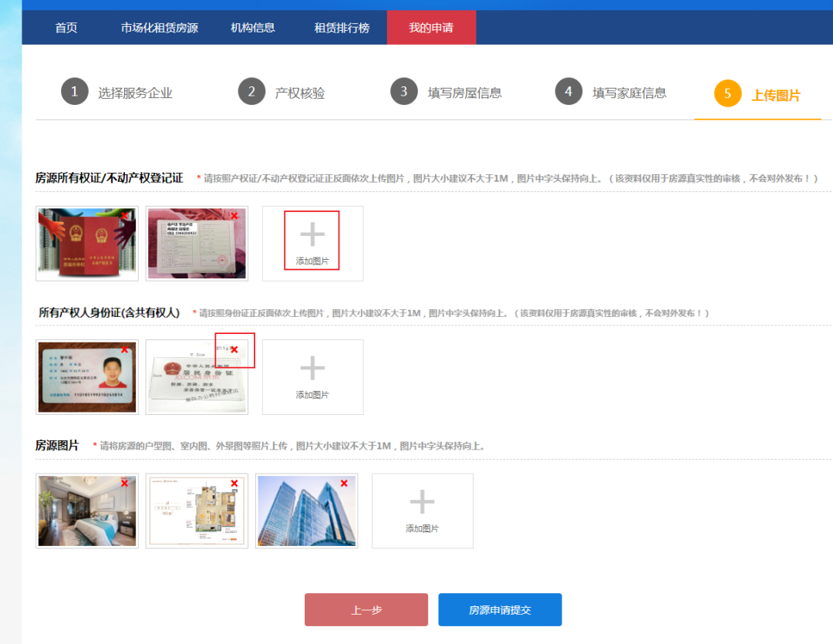Jump to step 1 选择服务企业

click(117, 93)
